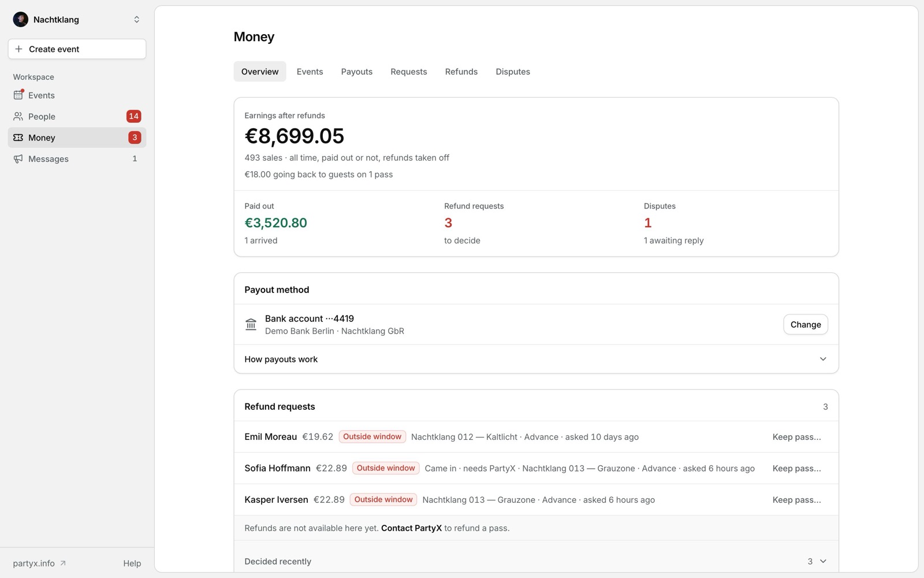Click the bank building icon
This screenshot has height=578, width=924.
click(251, 324)
